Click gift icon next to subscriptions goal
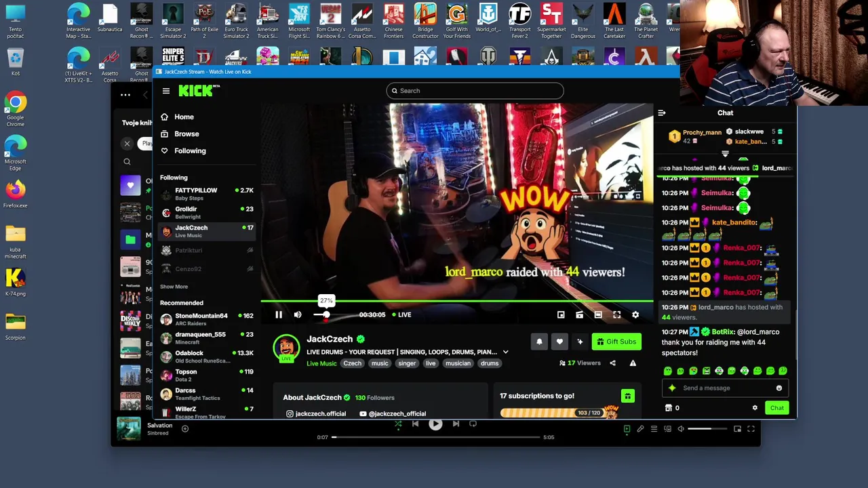868x488 pixels. click(x=627, y=396)
